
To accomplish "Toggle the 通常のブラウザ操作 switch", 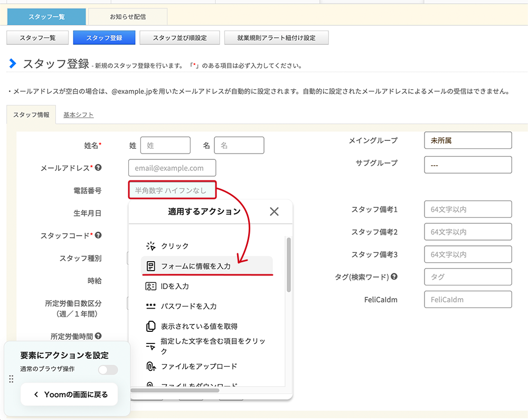I will 108,369.
